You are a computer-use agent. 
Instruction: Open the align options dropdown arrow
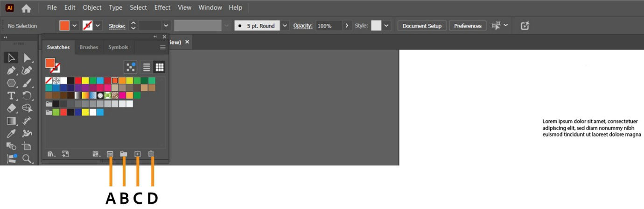(506, 26)
